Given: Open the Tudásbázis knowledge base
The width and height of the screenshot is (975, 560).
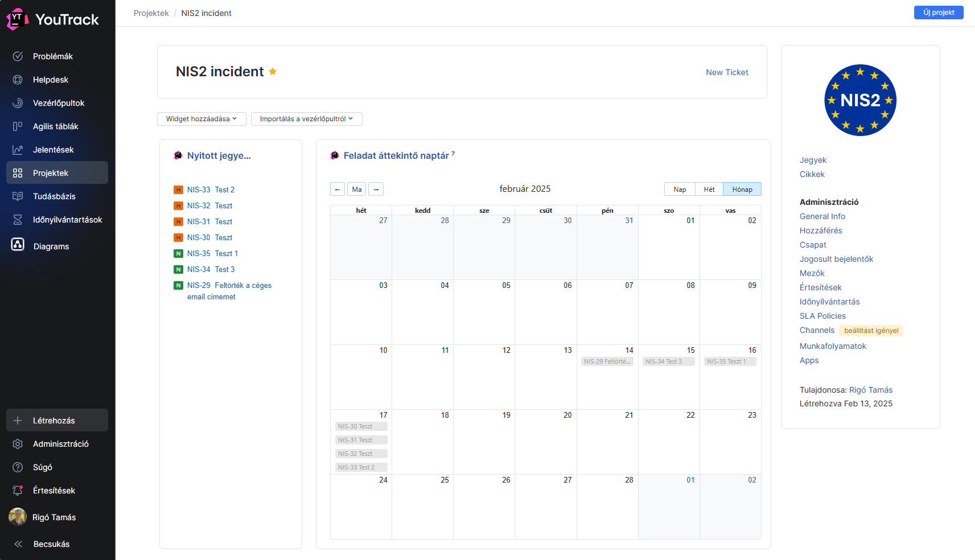Looking at the screenshot, I should pos(54,196).
